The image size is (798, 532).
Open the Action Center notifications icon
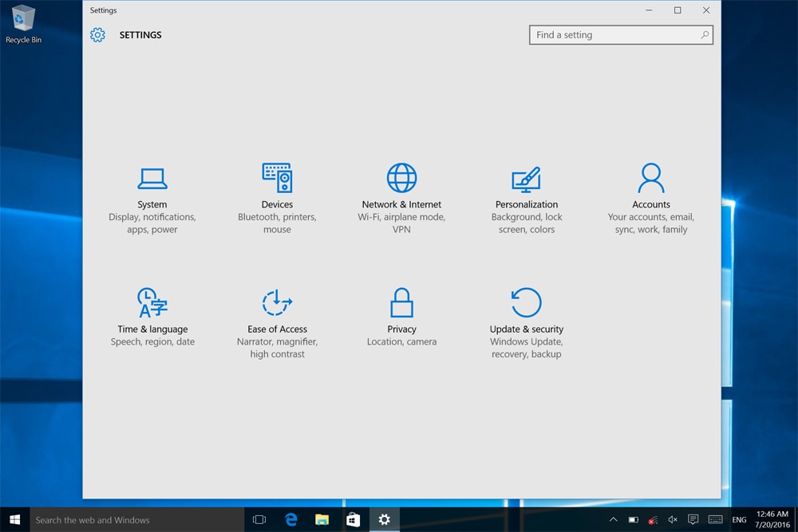[693, 519]
